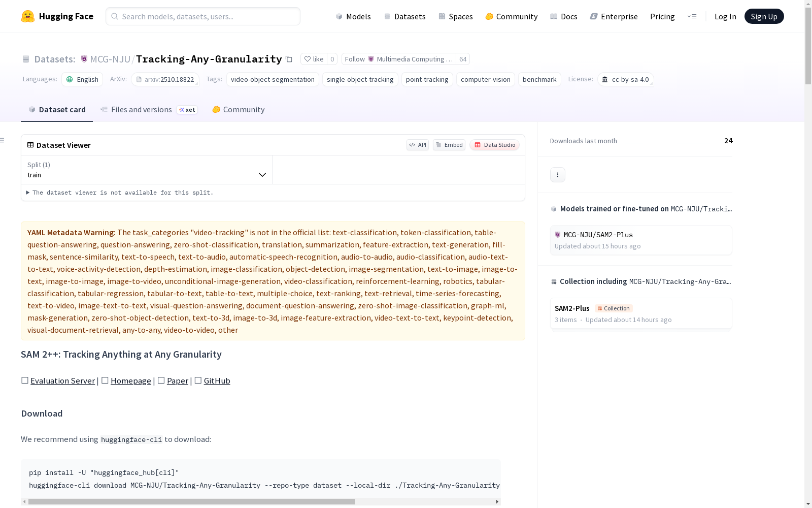Open the MCG-NJU organization link in title

coord(110,59)
